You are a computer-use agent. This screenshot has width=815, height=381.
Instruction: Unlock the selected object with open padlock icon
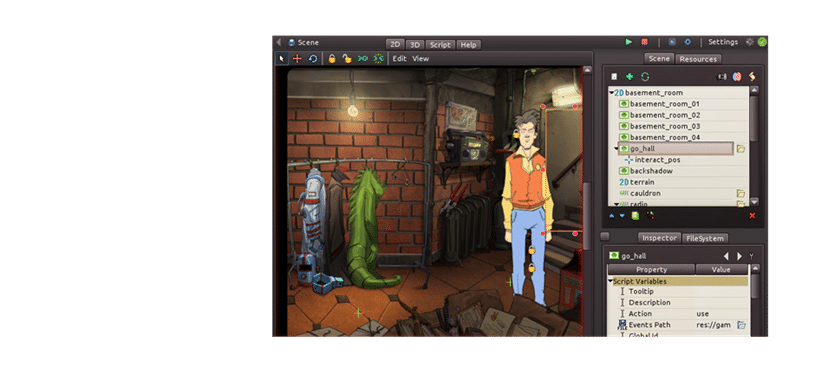click(347, 59)
